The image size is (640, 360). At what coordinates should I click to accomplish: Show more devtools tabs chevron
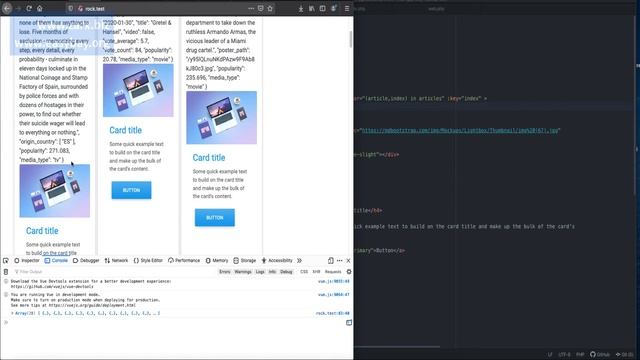pos(299,260)
